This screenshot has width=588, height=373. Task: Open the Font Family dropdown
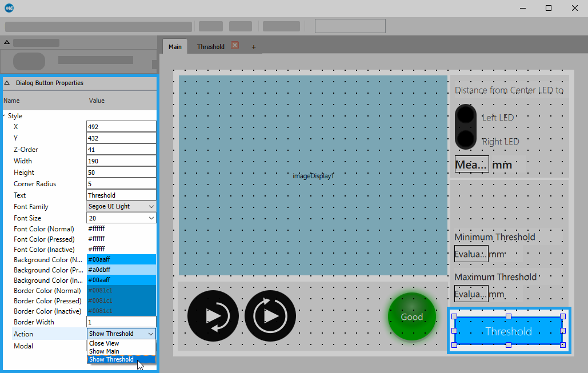(x=121, y=207)
